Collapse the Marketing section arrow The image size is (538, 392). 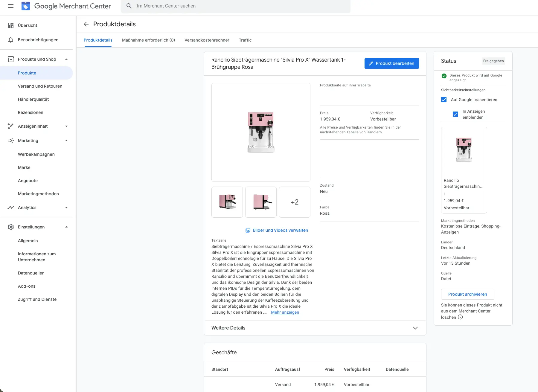tap(66, 141)
